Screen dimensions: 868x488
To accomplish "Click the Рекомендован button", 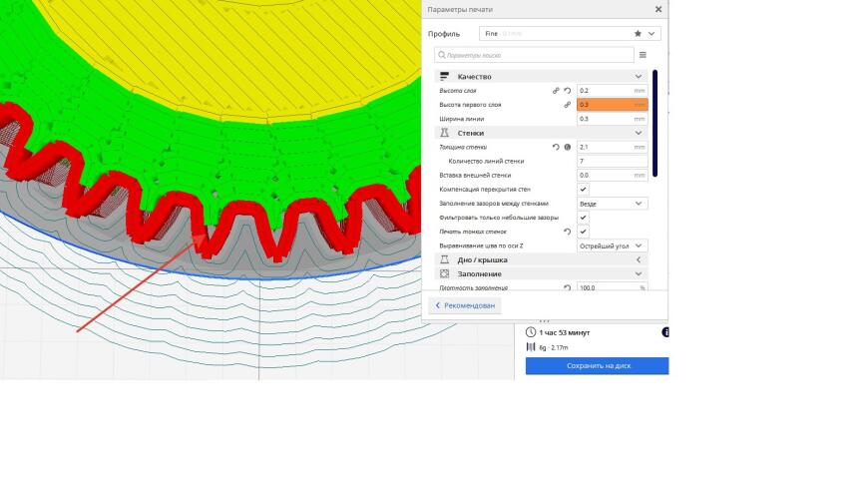I will (465, 305).
